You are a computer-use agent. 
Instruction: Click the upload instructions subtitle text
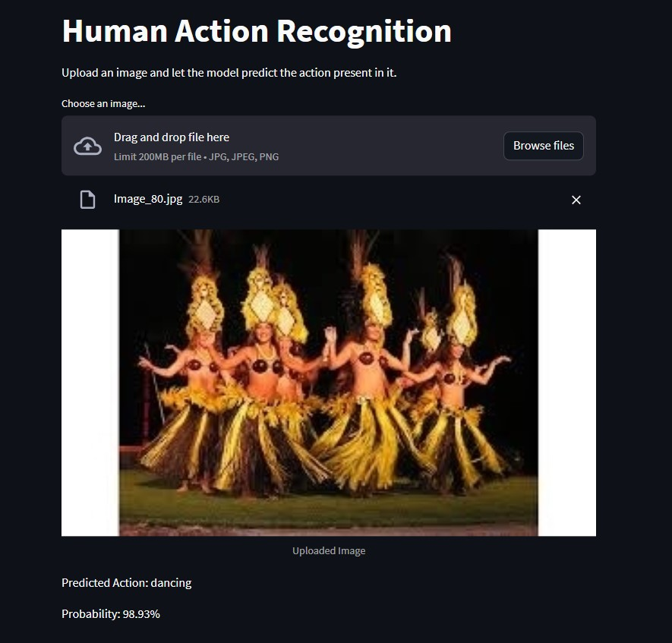pos(229,73)
